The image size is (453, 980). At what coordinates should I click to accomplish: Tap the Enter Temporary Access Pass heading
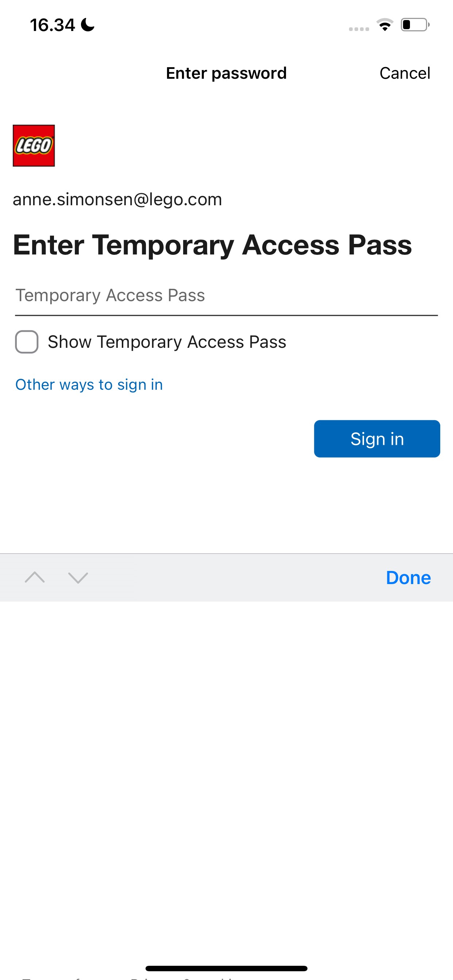click(212, 245)
